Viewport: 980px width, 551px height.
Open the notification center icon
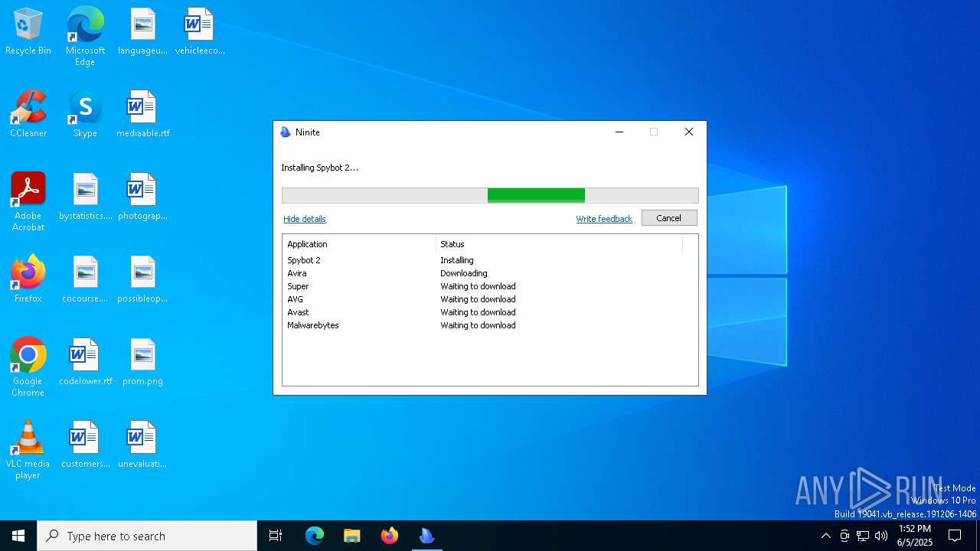pyautogui.click(x=955, y=536)
